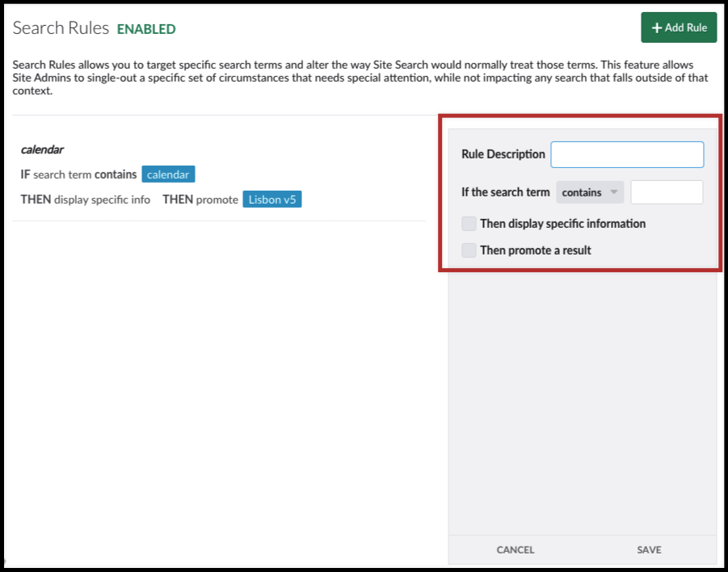This screenshot has height=572, width=728.
Task: Check 'Then promote a result' option
Action: [x=469, y=250]
